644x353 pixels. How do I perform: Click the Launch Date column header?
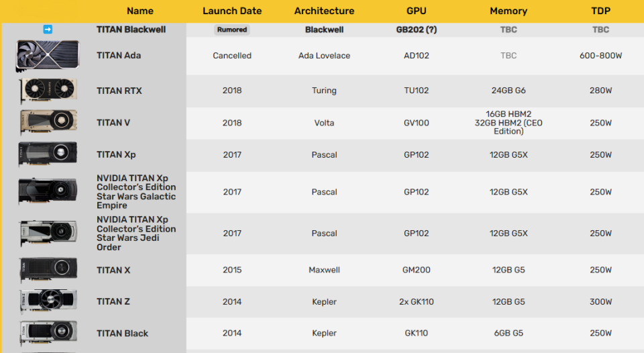pos(232,11)
